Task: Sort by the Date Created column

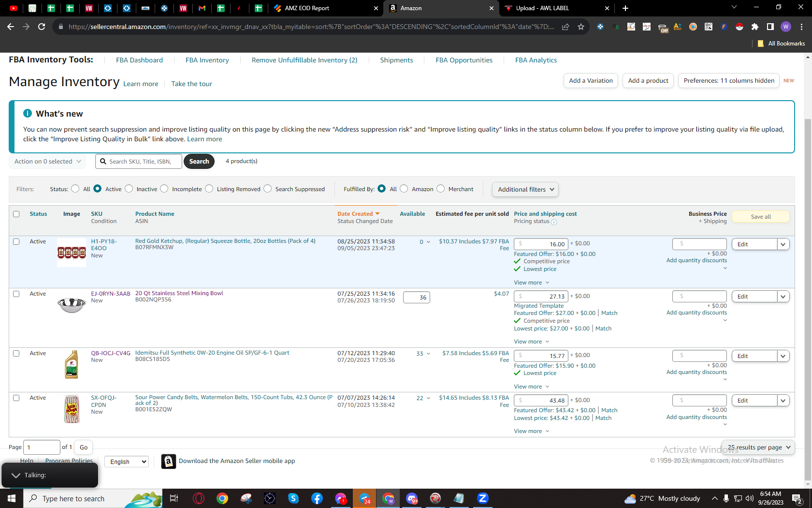Action: (359, 214)
